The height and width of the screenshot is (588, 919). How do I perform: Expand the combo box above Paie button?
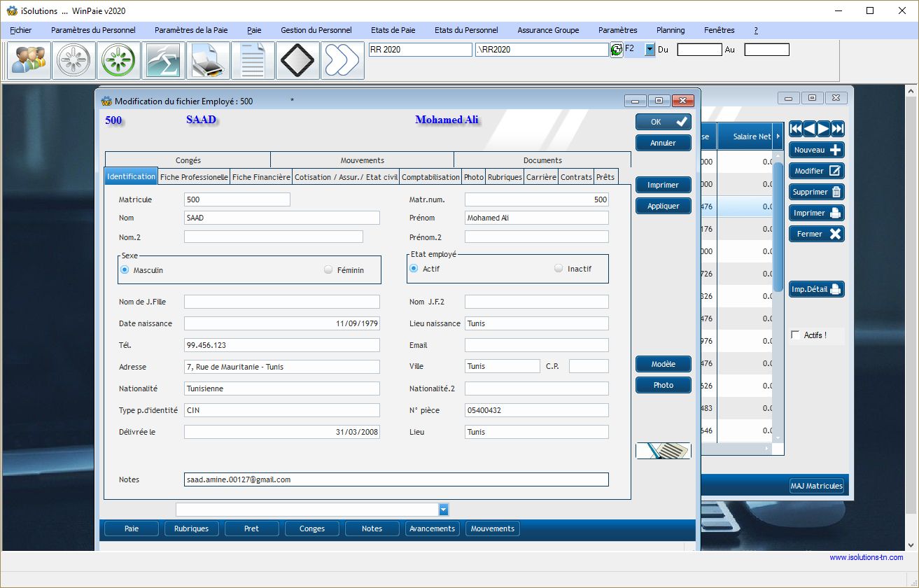click(x=443, y=510)
